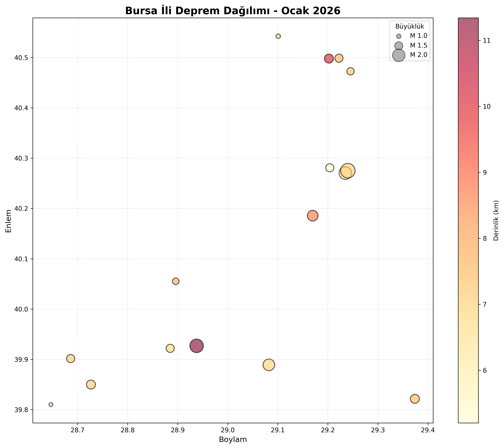Click colorbar at the 11 km level
The image size is (504, 448).
(x=468, y=40)
